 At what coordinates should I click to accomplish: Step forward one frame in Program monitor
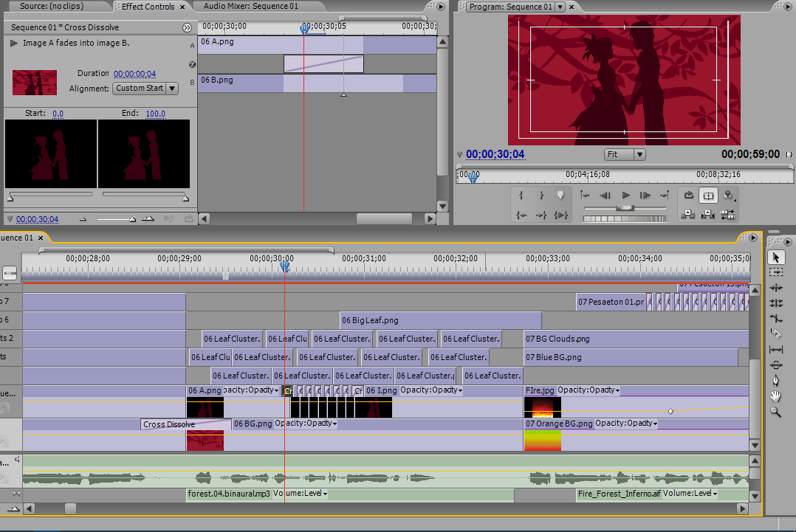click(x=645, y=196)
